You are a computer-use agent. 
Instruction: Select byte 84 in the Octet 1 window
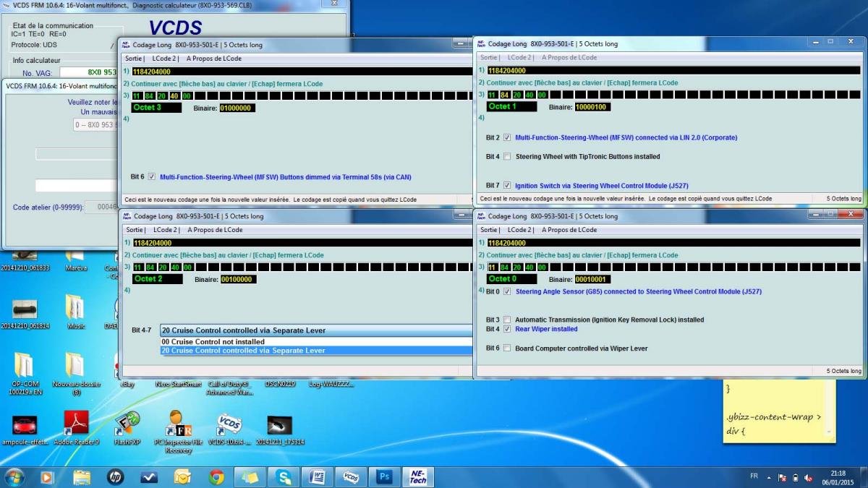(x=505, y=95)
